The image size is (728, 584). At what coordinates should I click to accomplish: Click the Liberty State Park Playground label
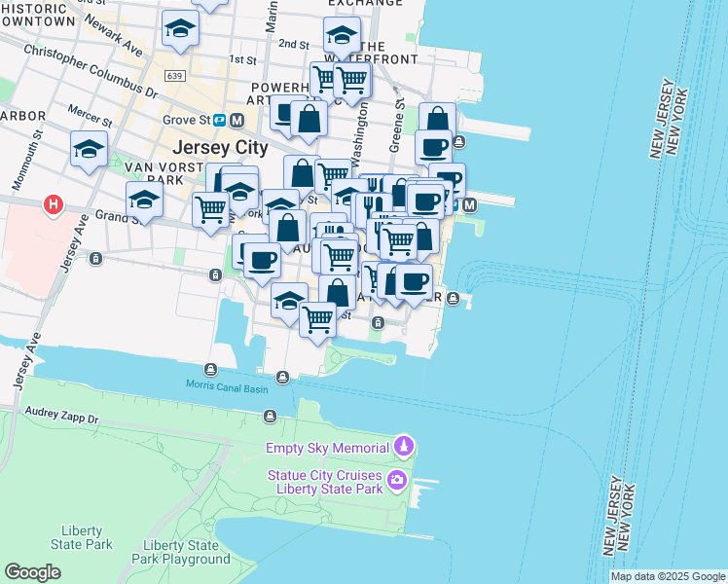pos(181,553)
